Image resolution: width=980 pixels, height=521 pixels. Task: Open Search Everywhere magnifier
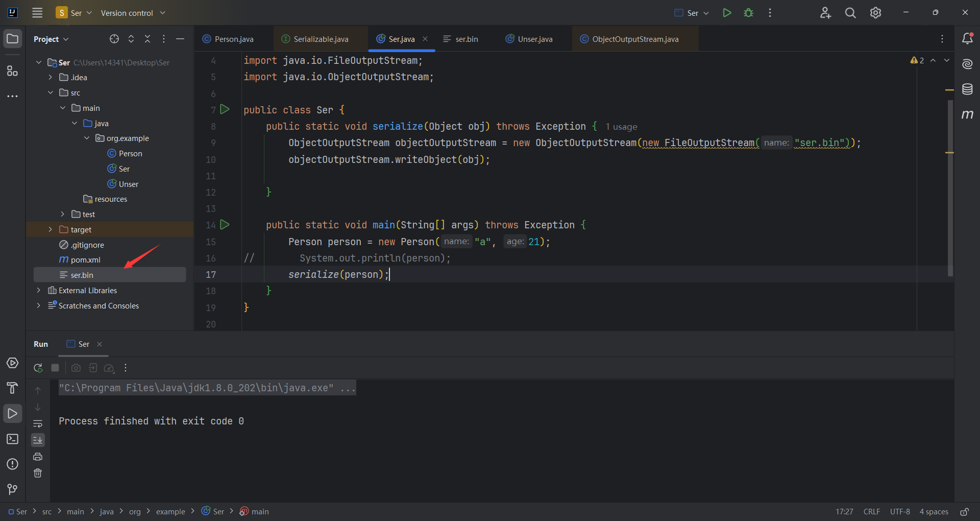pos(850,13)
